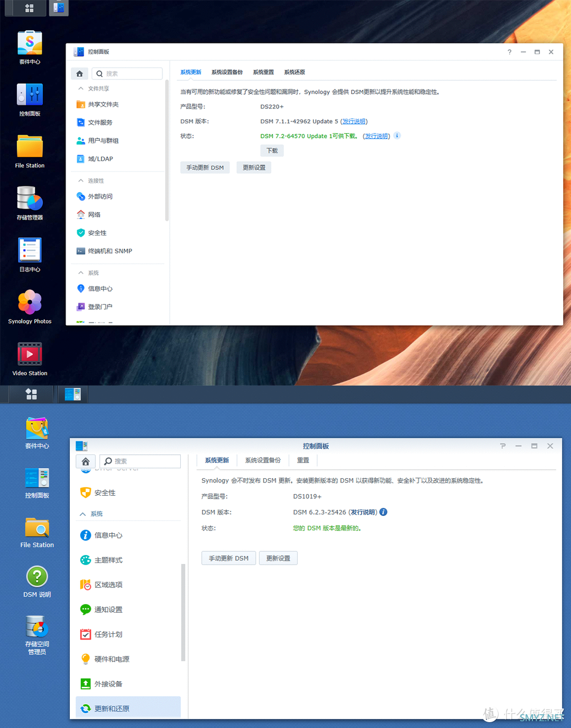Select 更新和还原 in sidebar
Screen dimensions: 571x728
pyautogui.click(x=128, y=708)
